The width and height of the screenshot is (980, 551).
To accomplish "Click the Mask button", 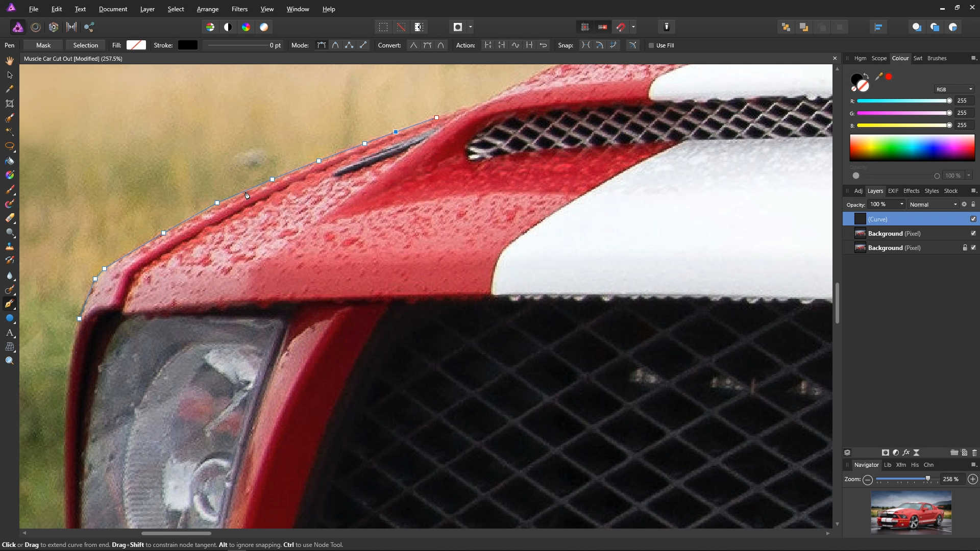I will click(43, 45).
